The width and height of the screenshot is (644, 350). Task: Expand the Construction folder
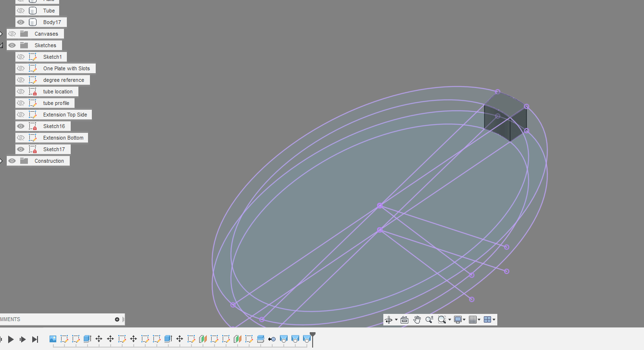[1, 161]
